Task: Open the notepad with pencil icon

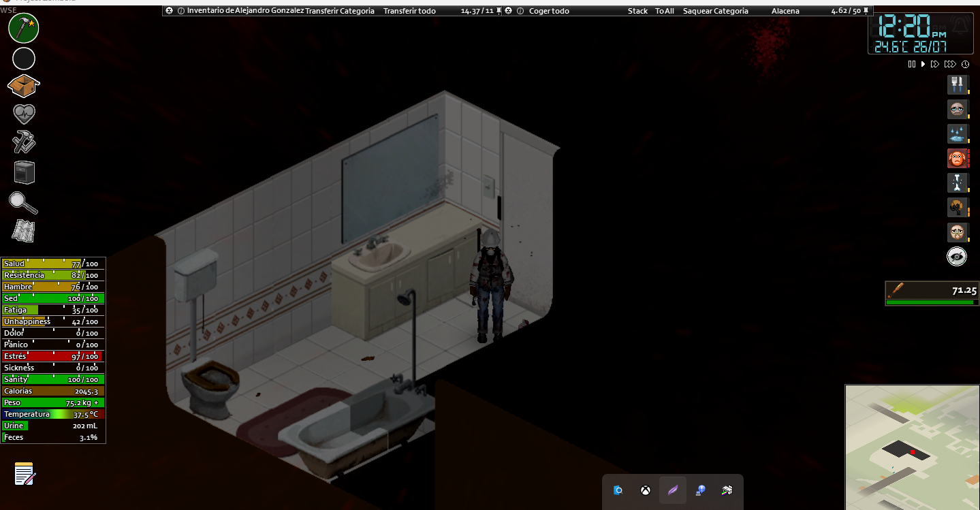Action: coord(25,474)
